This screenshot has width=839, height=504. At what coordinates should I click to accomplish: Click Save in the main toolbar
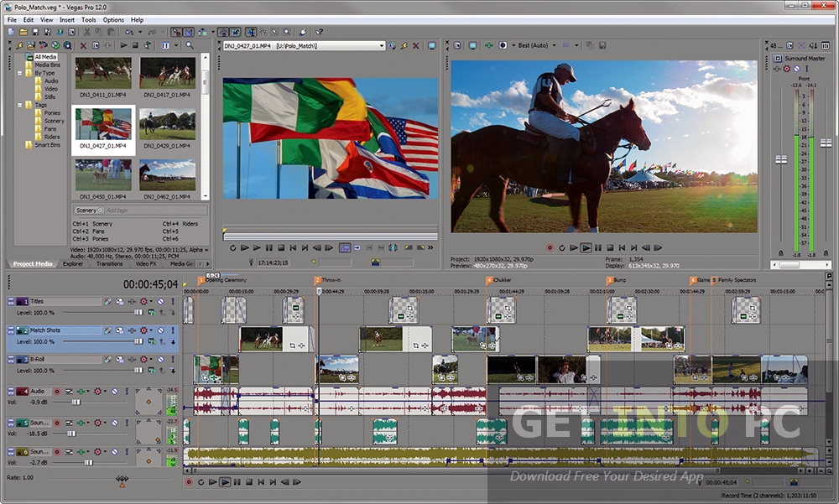tap(34, 32)
